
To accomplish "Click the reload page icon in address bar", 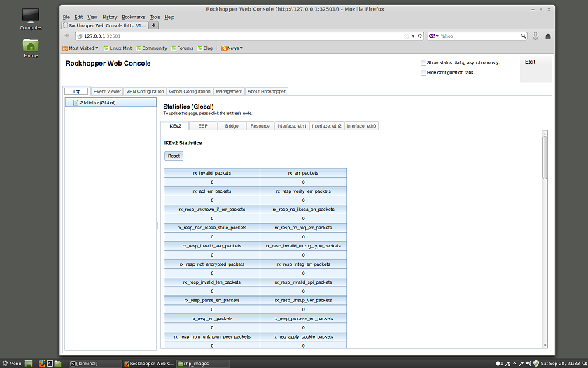I will pos(419,36).
